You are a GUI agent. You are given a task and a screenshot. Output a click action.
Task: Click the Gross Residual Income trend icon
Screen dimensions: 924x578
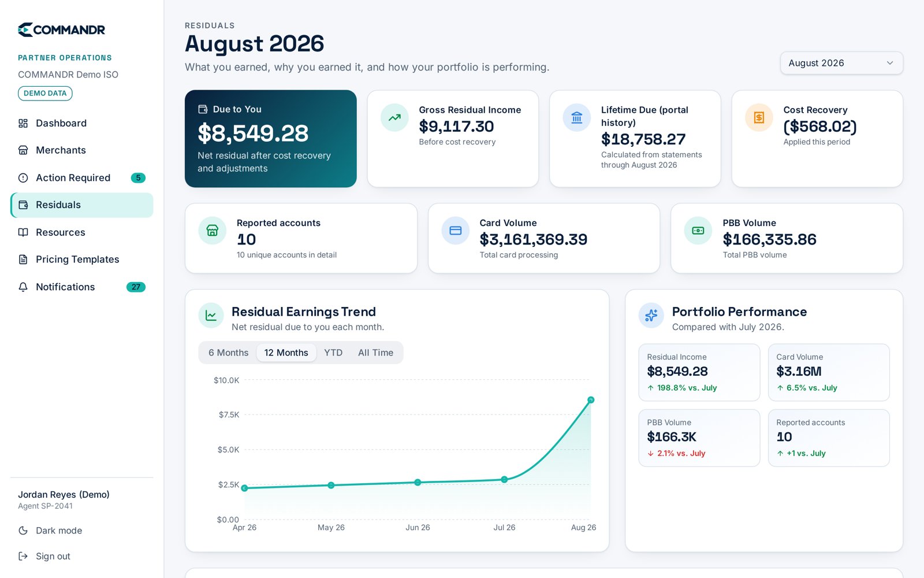[x=394, y=118]
